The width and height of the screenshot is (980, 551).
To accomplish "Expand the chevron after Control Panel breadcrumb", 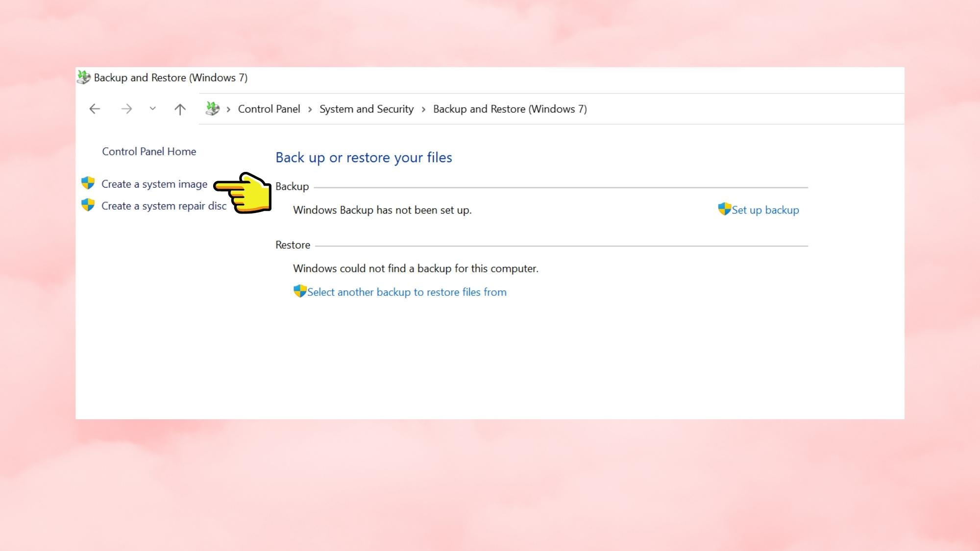I will click(x=310, y=109).
